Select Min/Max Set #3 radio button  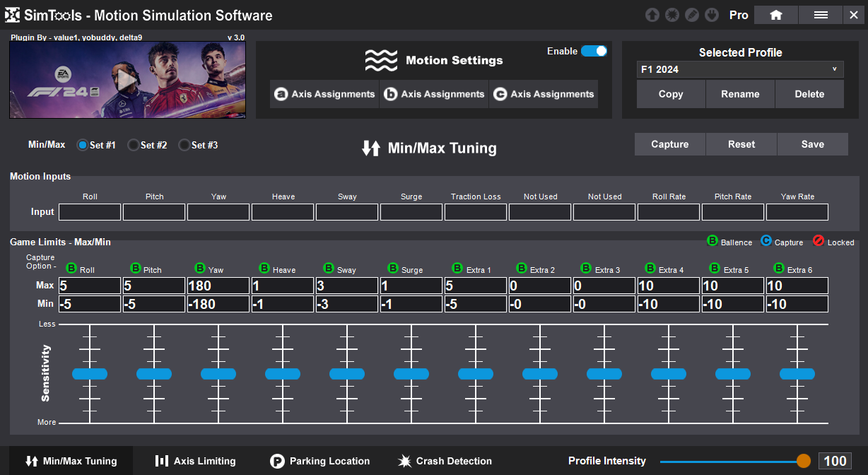184,145
